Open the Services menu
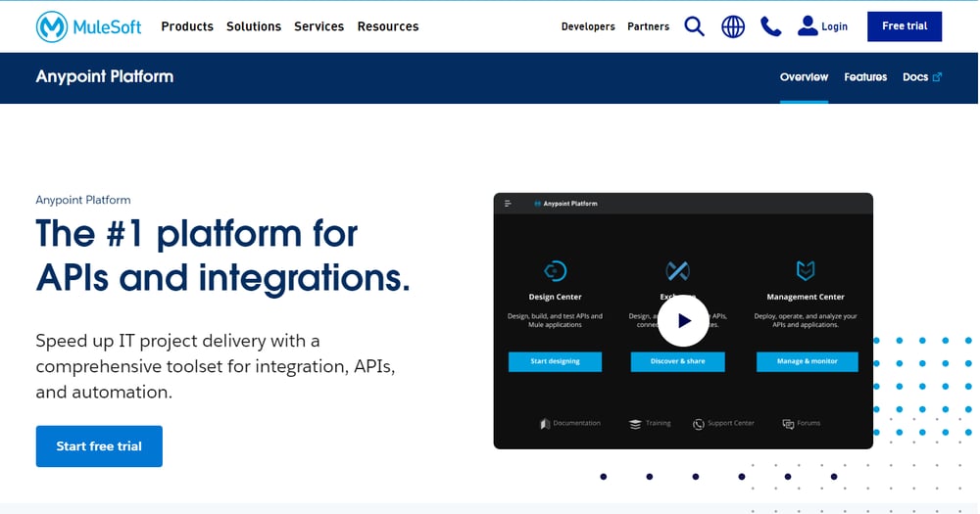The width and height of the screenshot is (980, 514). 318,26
